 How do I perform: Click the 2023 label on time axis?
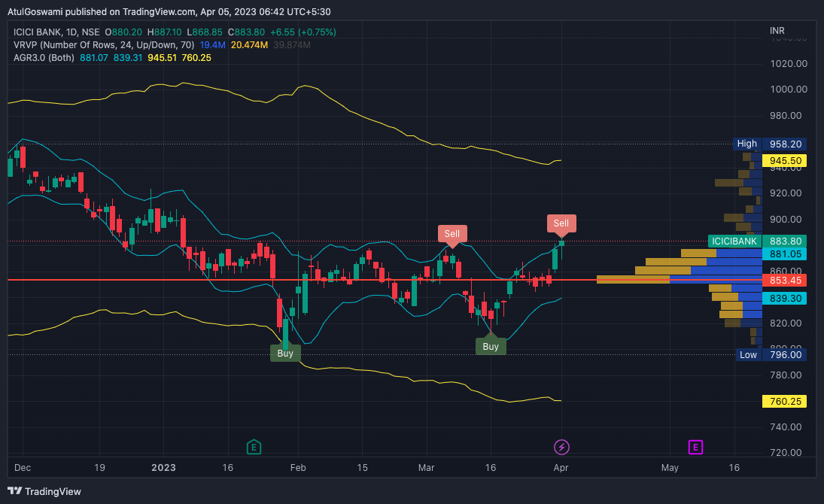[163, 467]
